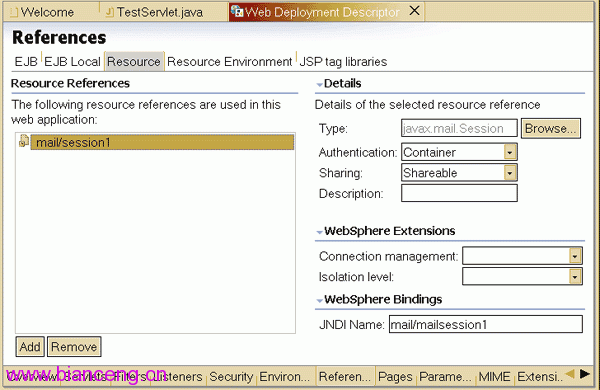Open the Welcome editor tab

tap(42, 12)
